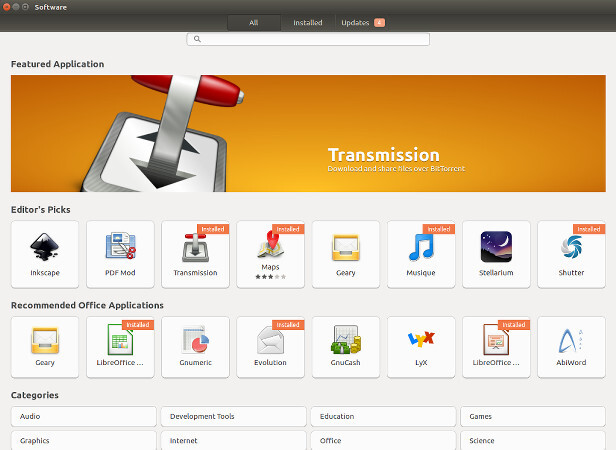
Task: Focus the software search field
Action: 308,39
